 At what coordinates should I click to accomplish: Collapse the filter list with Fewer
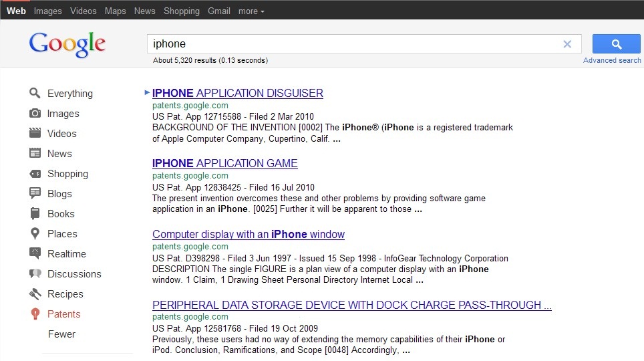[x=61, y=334]
